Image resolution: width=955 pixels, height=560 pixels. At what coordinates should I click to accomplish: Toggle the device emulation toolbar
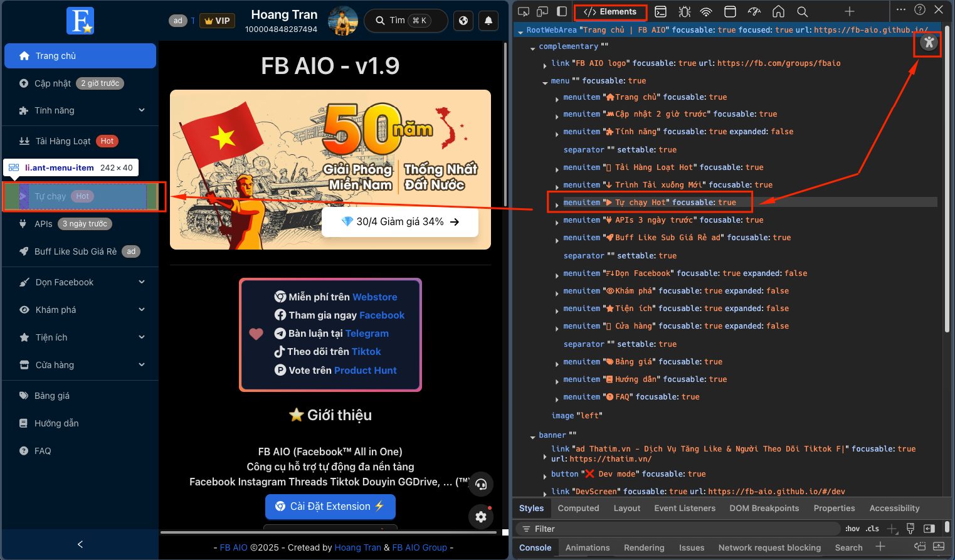point(542,11)
